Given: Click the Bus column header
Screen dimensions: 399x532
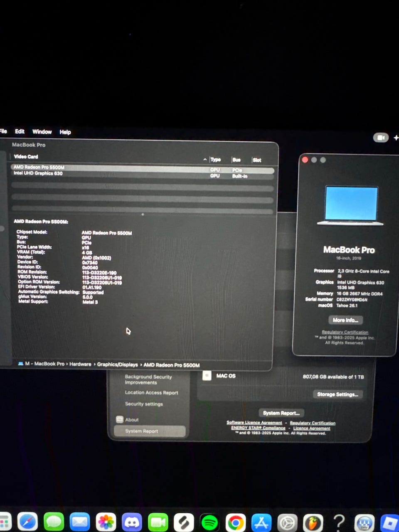Looking at the screenshot, I should pyautogui.click(x=236, y=160).
